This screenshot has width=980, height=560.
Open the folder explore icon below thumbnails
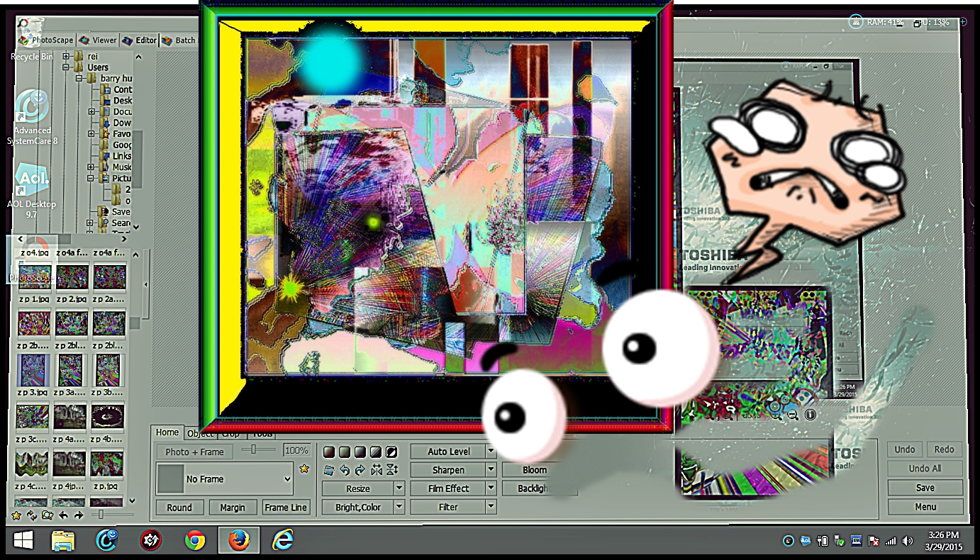(48, 515)
